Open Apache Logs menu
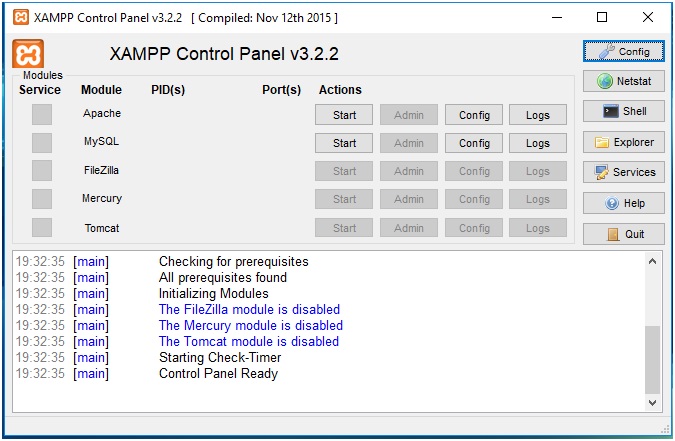 pyautogui.click(x=538, y=115)
